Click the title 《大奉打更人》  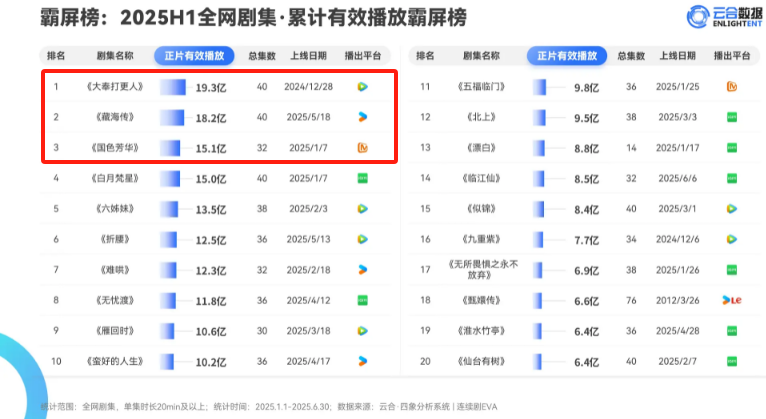click(x=115, y=87)
